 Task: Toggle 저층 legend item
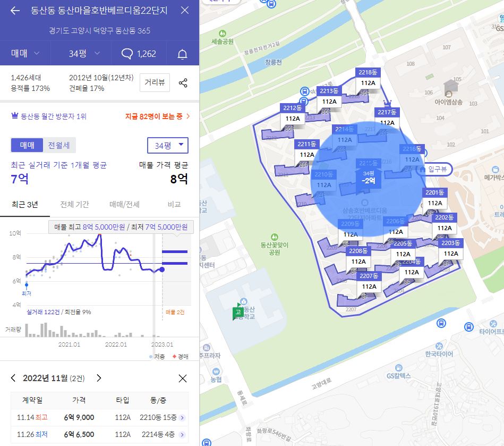click(157, 357)
